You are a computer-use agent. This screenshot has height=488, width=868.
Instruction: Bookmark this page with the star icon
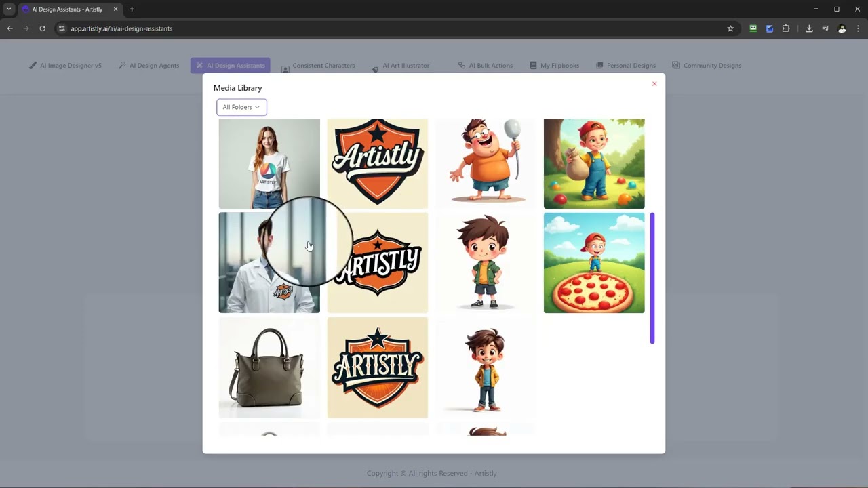point(730,28)
